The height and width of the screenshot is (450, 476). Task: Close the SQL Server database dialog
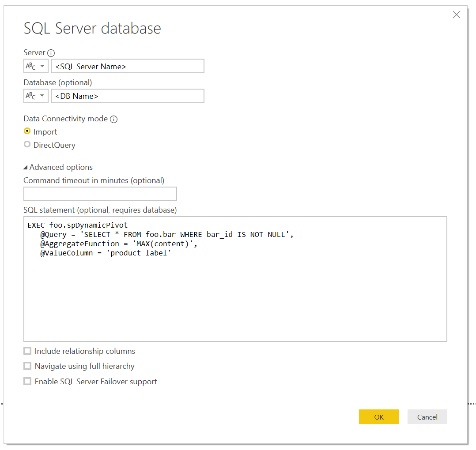457,15
